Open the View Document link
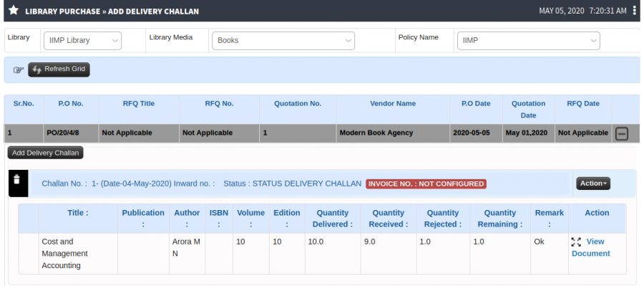The image size is (644, 286). click(591, 247)
